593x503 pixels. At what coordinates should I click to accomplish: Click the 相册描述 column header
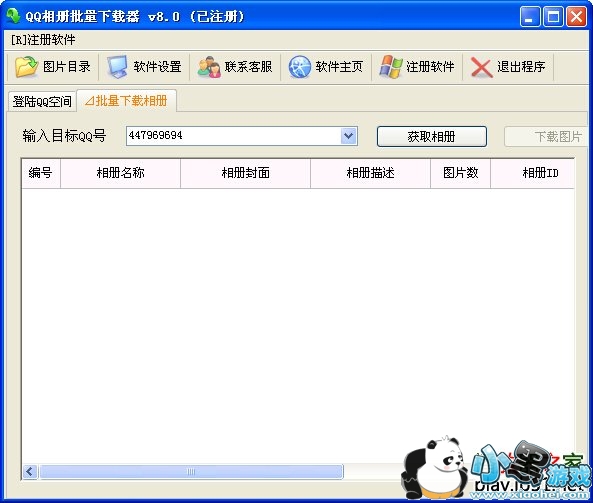click(370, 173)
